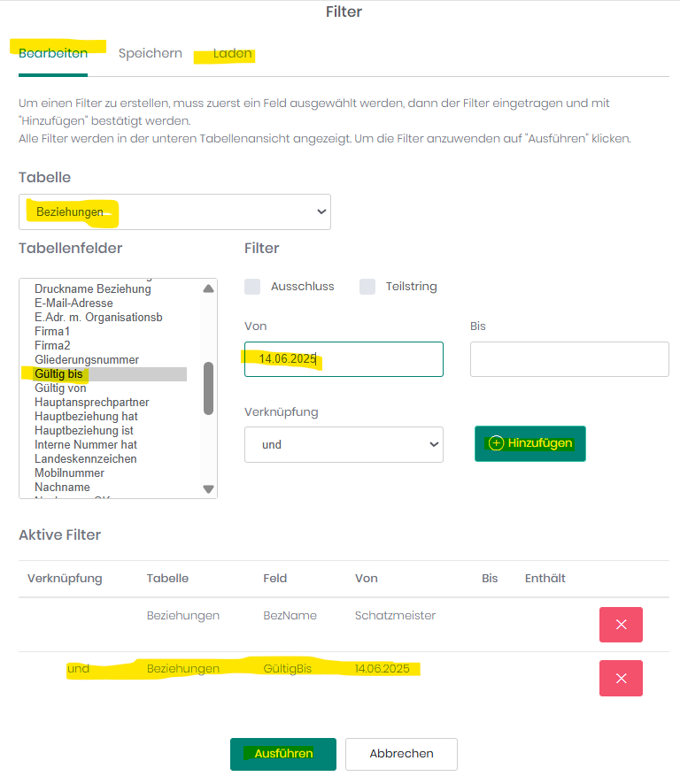Enable the Teilstring checkbox
Screen dimensions: 680x784
click(367, 287)
